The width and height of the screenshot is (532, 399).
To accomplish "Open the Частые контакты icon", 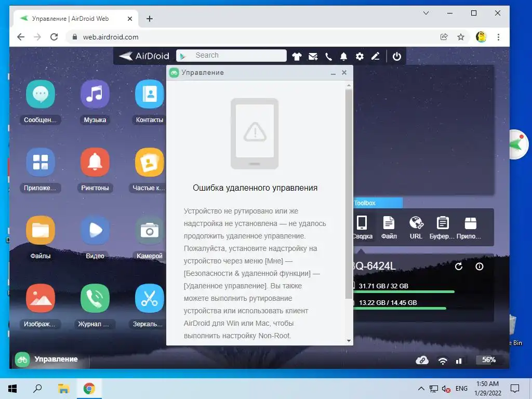I will (149, 162).
